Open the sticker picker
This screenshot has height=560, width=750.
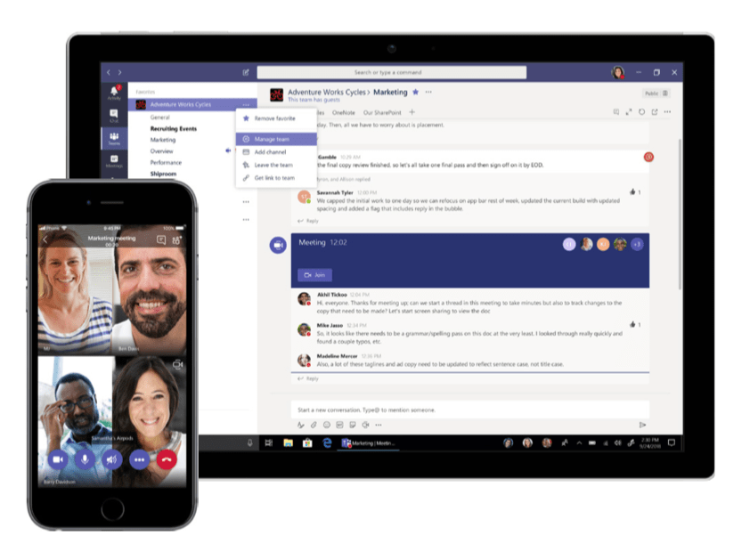353,425
